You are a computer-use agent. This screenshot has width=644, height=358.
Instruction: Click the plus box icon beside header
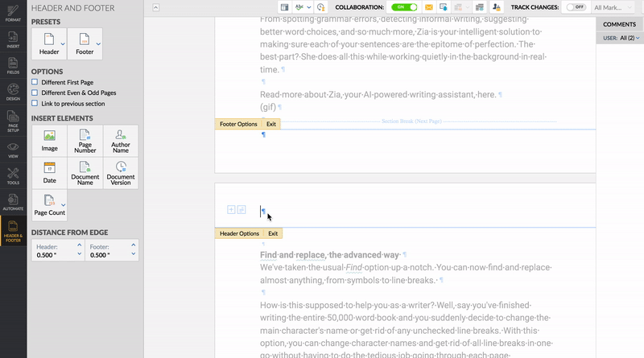tap(231, 210)
